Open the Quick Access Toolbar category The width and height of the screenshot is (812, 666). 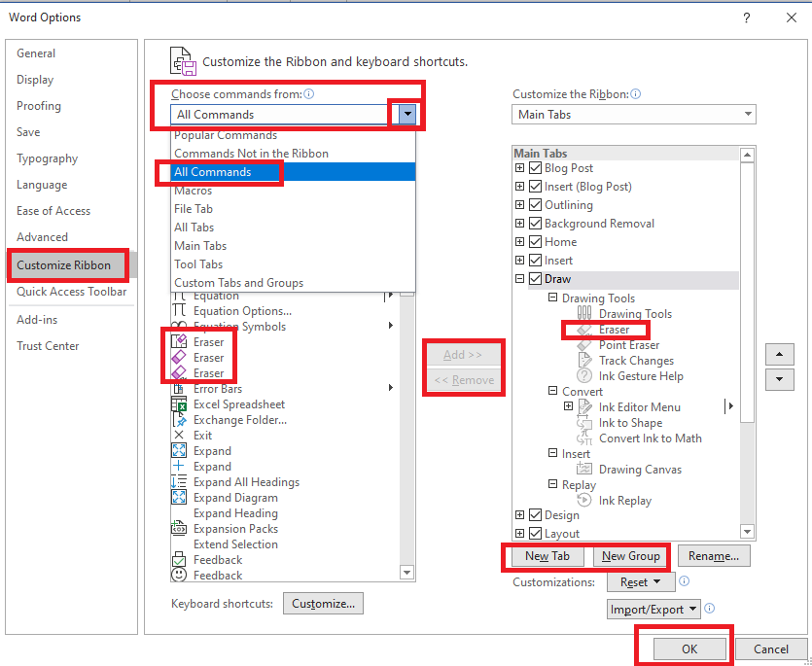(71, 292)
